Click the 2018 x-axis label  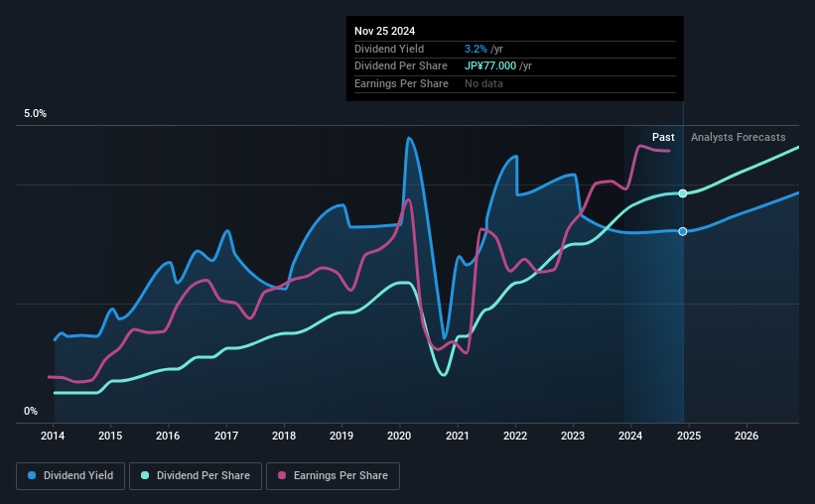[x=284, y=436]
